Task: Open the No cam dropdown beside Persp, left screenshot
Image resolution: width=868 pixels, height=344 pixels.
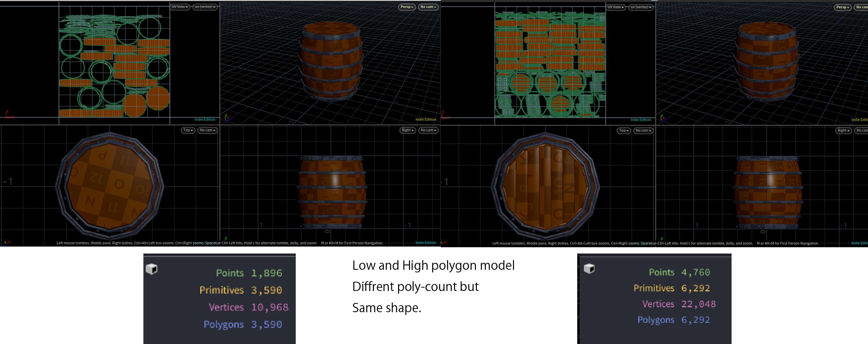Action: click(428, 7)
